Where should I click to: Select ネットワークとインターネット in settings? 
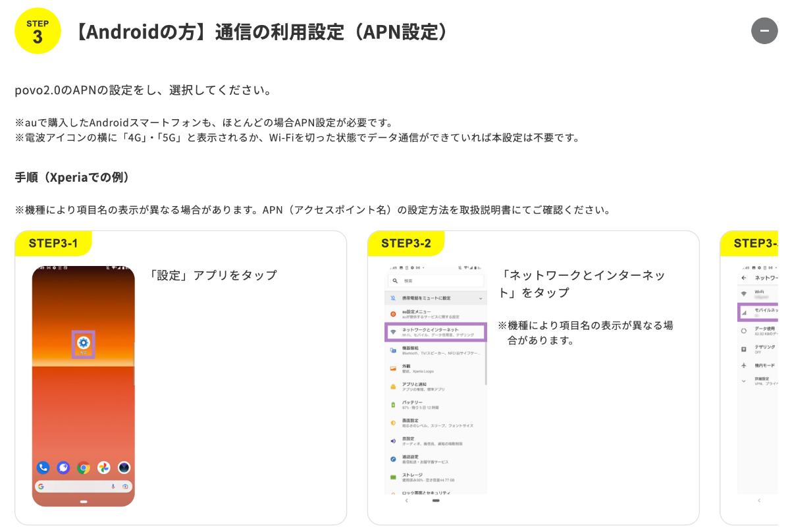(436, 332)
